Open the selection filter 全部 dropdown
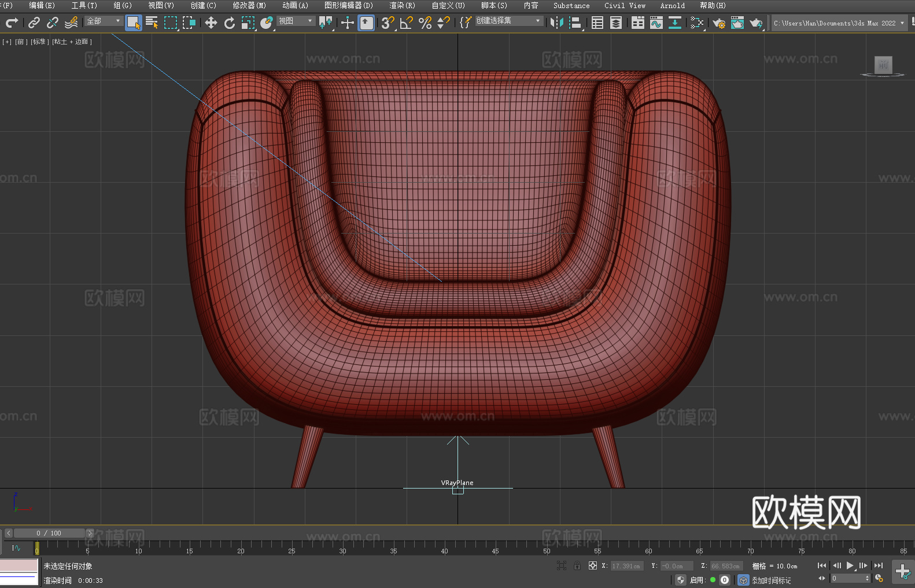915x588 pixels. [x=104, y=21]
